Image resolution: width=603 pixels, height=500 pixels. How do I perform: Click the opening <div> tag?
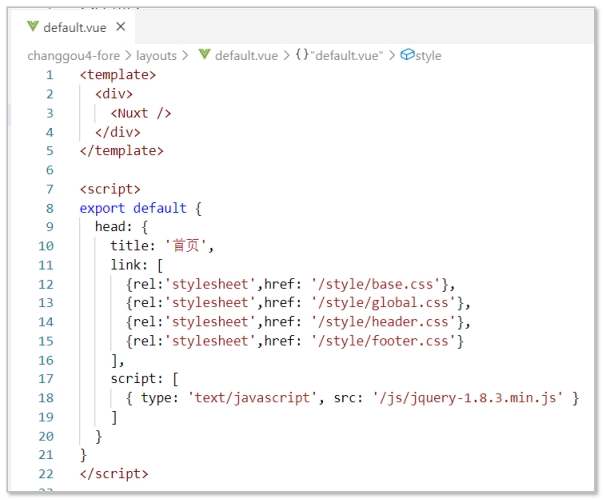coord(114,94)
